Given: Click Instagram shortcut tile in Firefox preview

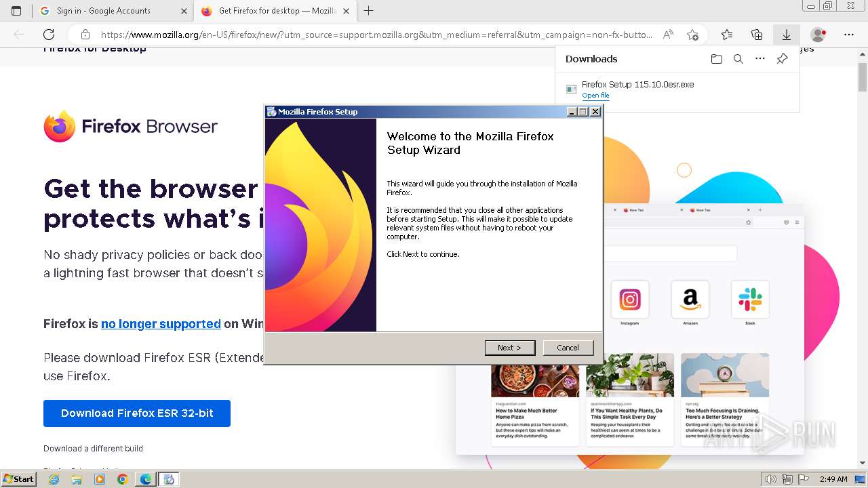Looking at the screenshot, I should click(630, 300).
